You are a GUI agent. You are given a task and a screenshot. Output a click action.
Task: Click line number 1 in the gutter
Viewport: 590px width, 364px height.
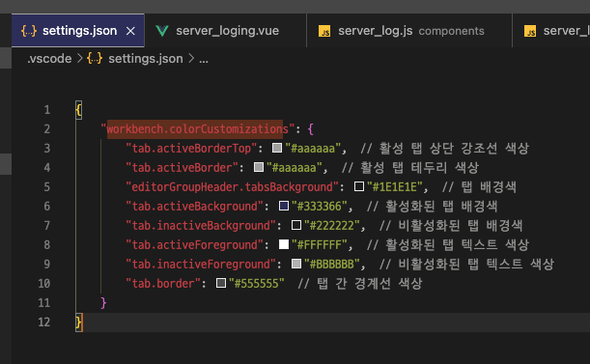[46, 110]
